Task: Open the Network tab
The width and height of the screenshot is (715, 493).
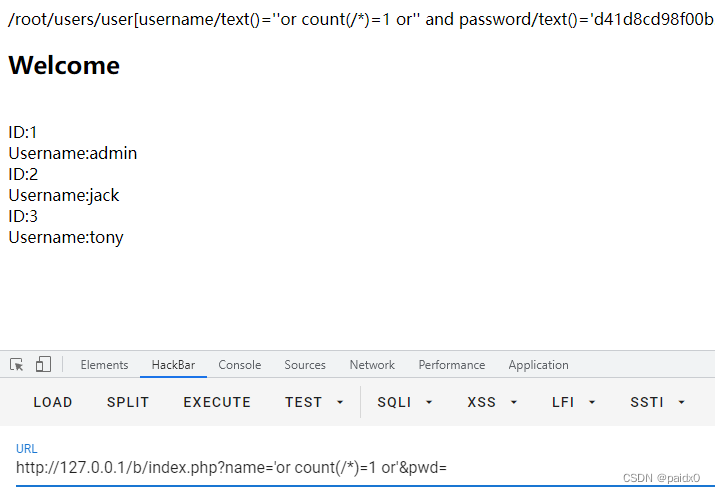Action: pos(372,365)
